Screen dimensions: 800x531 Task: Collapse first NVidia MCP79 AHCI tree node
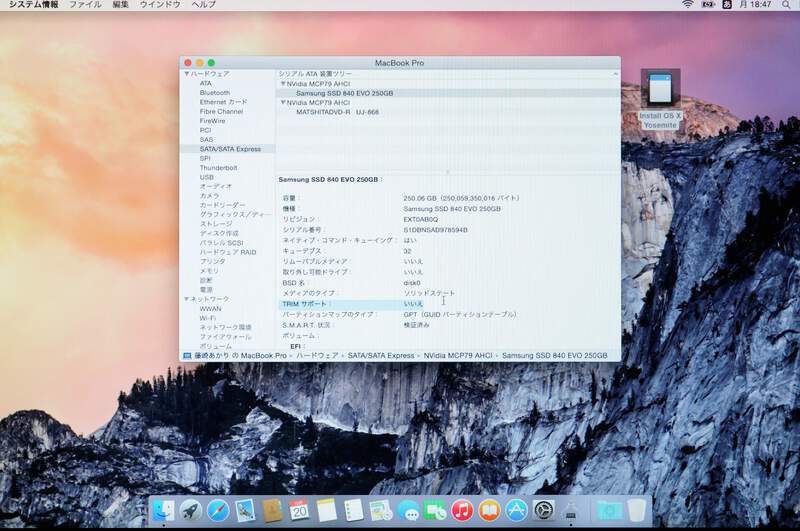[283, 84]
